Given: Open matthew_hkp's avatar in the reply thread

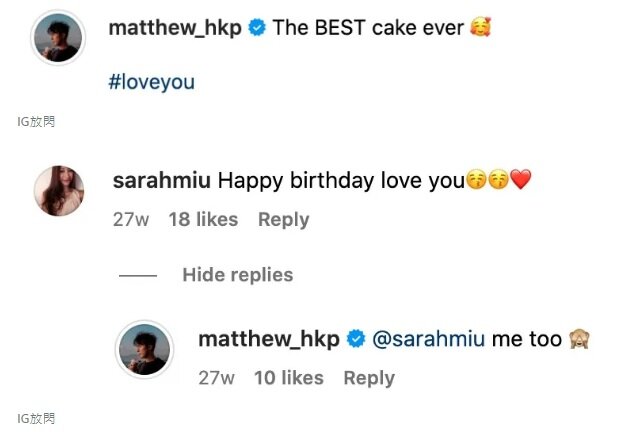Looking at the screenshot, I should coord(144,350).
